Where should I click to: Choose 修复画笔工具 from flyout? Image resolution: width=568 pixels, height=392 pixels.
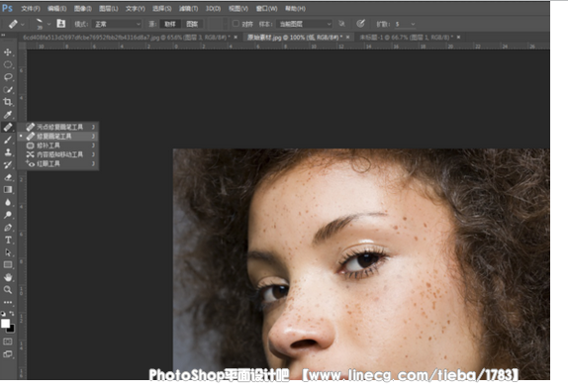tap(58, 137)
